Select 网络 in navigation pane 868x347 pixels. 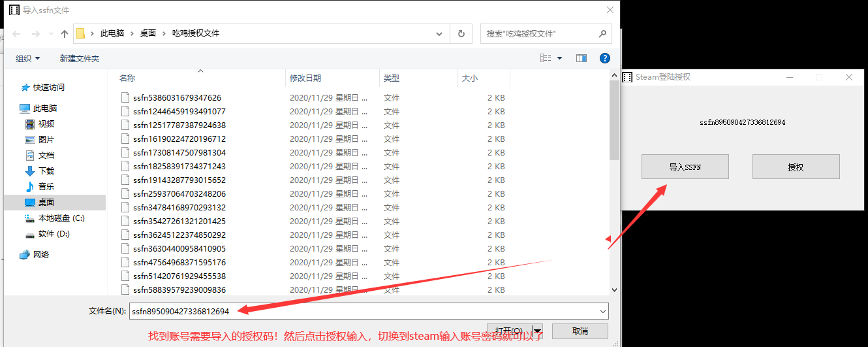pos(41,254)
